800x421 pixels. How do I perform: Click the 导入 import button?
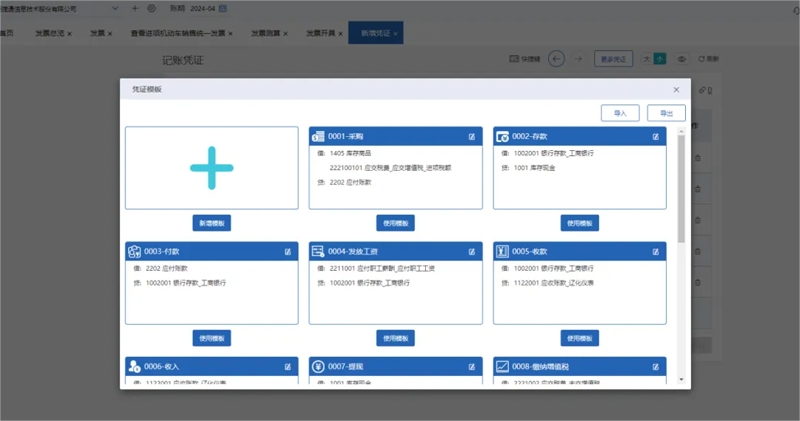click(620, 113)
